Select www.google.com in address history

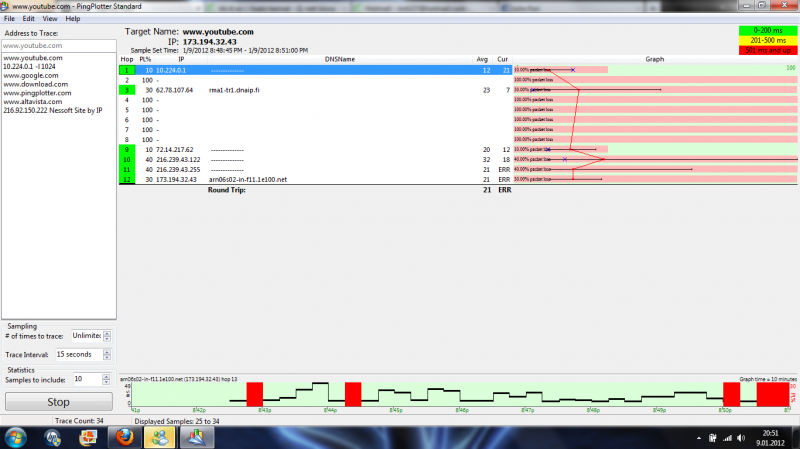click(31, 75)
